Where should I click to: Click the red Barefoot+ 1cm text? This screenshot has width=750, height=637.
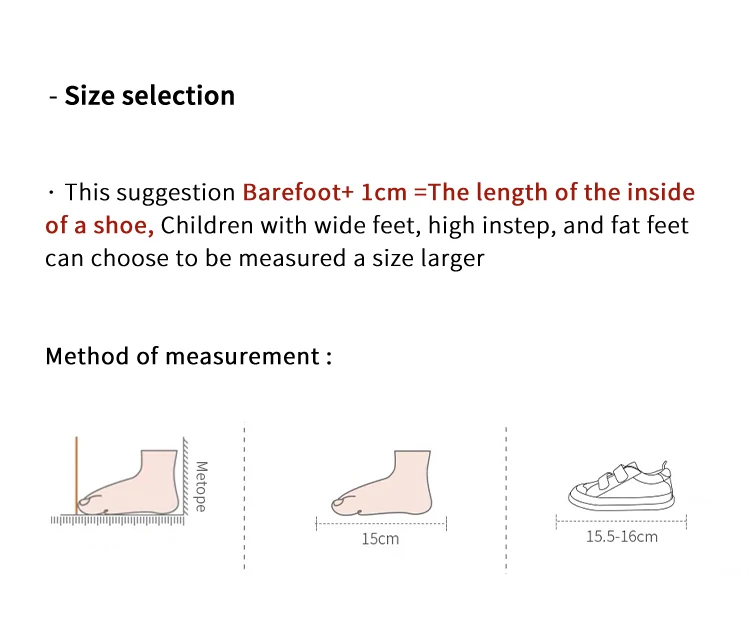[x=325, y=192]
